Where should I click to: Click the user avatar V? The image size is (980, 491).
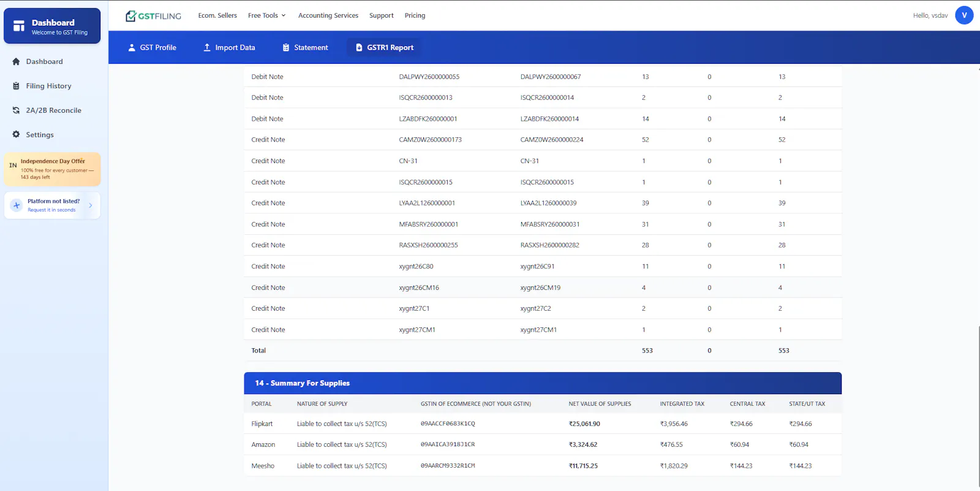click(964, 15)
